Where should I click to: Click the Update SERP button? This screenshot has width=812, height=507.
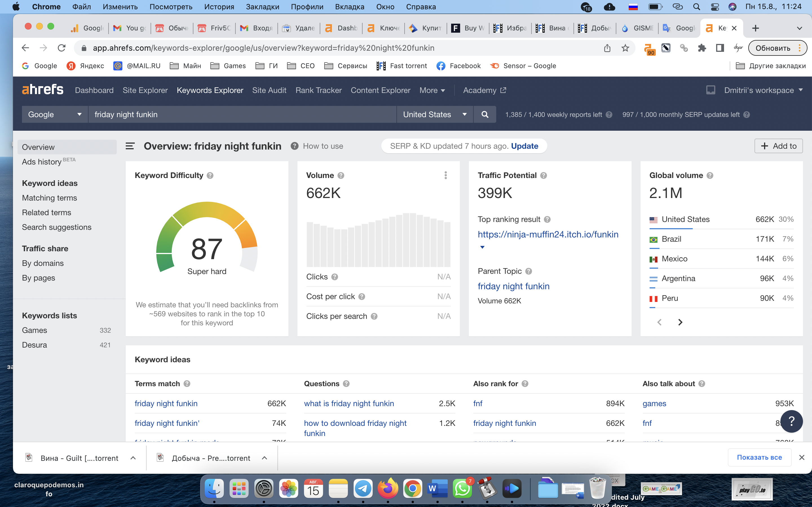[524, 146]
